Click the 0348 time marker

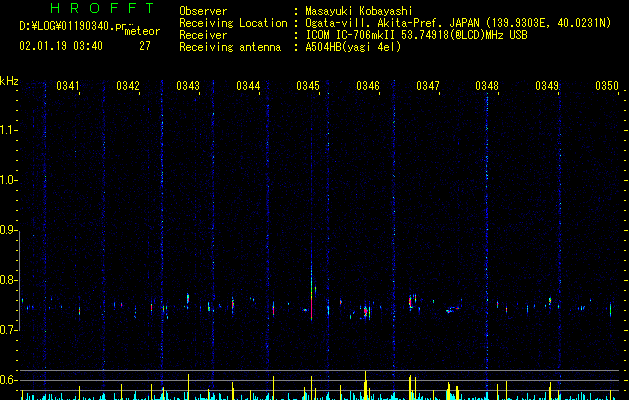click(487, 85)
